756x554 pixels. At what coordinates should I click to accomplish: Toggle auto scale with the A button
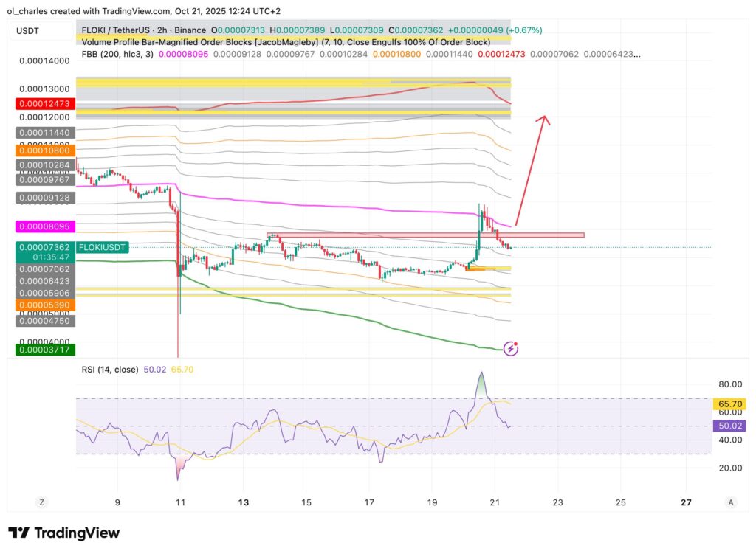[731, 502]
